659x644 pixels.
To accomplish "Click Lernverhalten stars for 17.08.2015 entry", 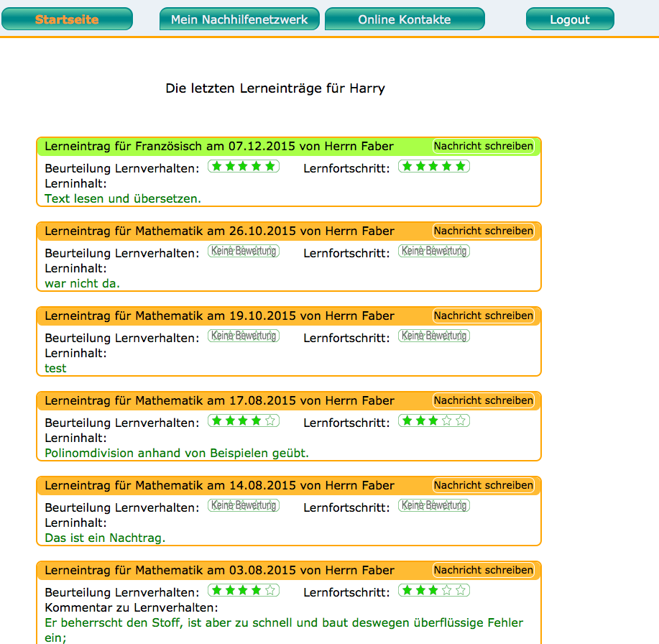I will [x=244, y=420].
